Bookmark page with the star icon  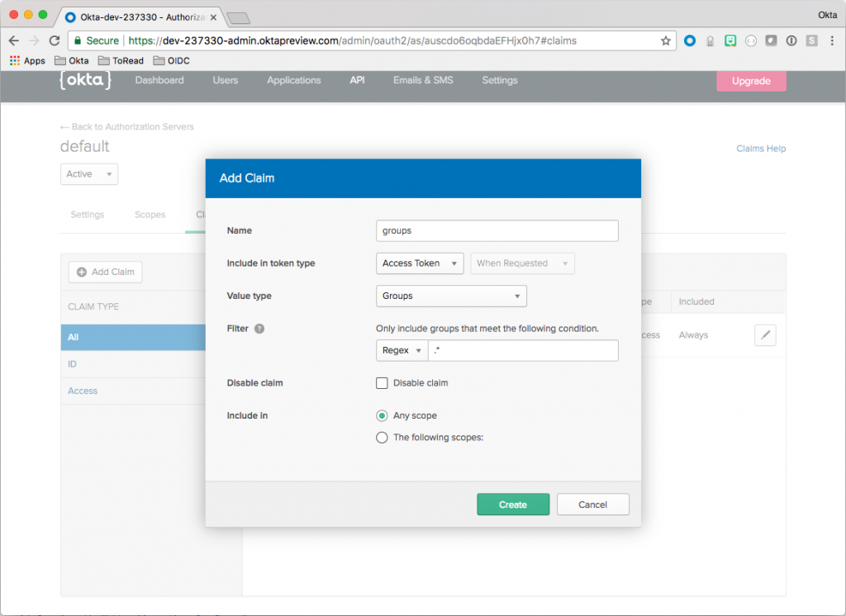point(666,40)
